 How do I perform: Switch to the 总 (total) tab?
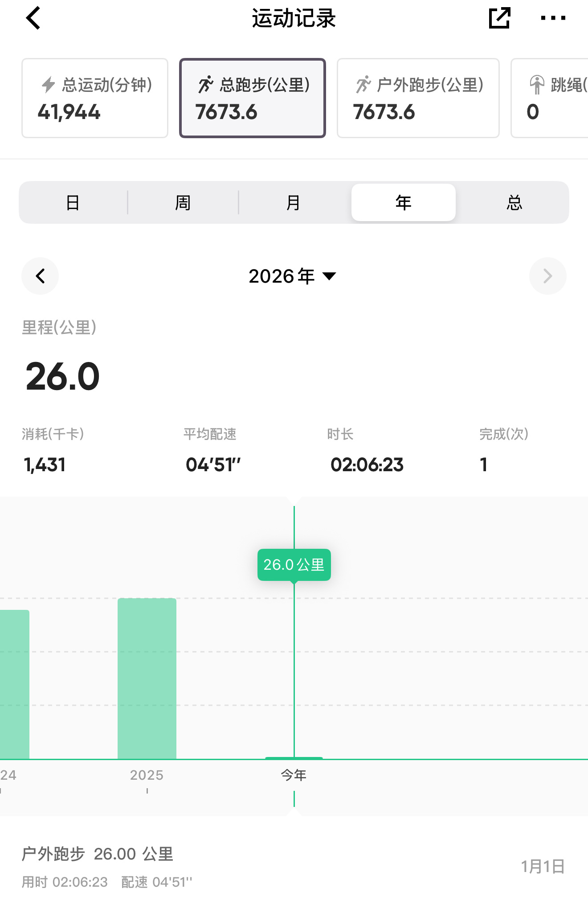[x=514, y=203]
